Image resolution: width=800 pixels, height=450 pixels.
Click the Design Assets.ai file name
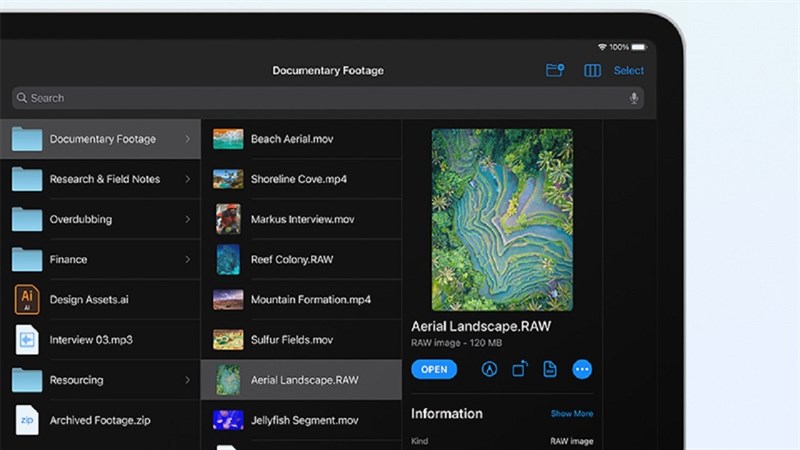89,299
